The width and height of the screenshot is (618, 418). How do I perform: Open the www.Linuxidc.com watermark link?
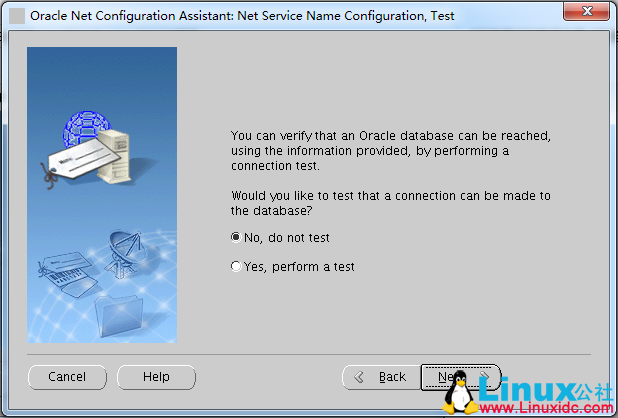[x=545, y=408]
